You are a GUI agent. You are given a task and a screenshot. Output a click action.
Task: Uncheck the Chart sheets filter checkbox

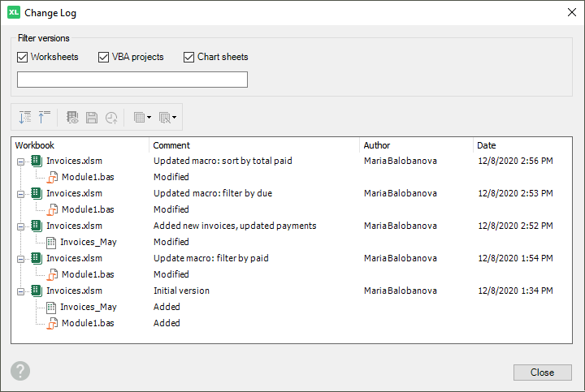(x=188, y=57)
